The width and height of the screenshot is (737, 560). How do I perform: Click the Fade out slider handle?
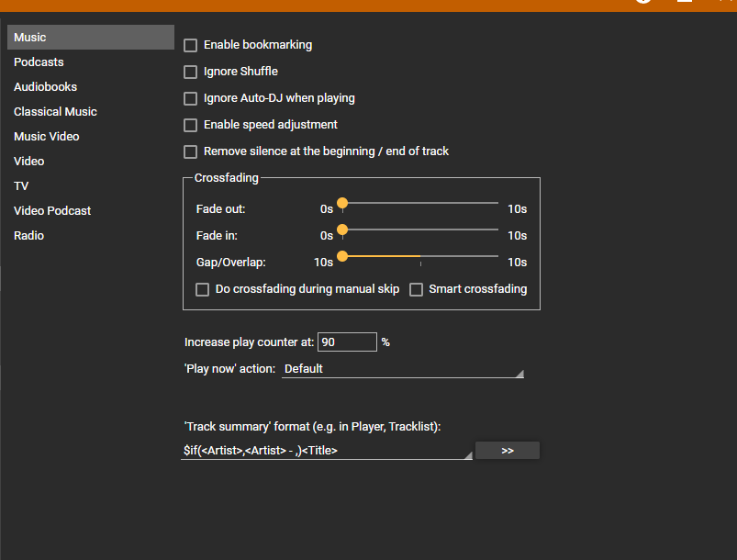point(342,203)
